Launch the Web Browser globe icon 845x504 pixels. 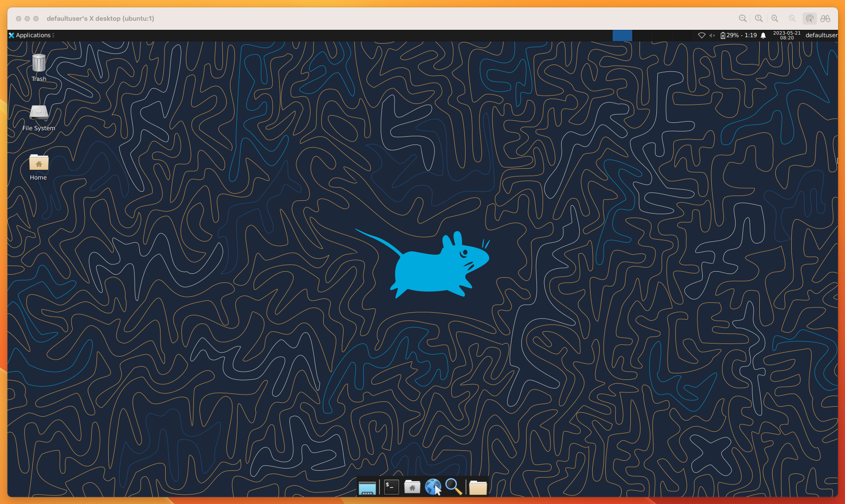pyautogui.click(x=433, y=487)
